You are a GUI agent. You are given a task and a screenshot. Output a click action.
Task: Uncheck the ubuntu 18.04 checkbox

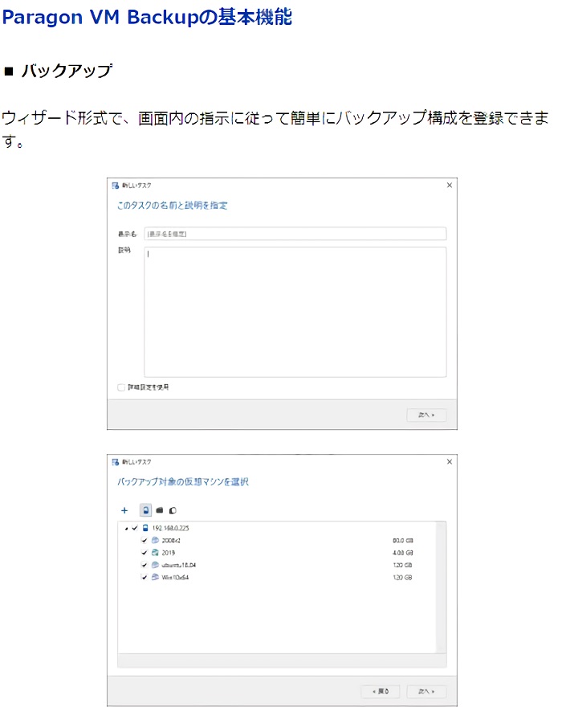(145, 565)
